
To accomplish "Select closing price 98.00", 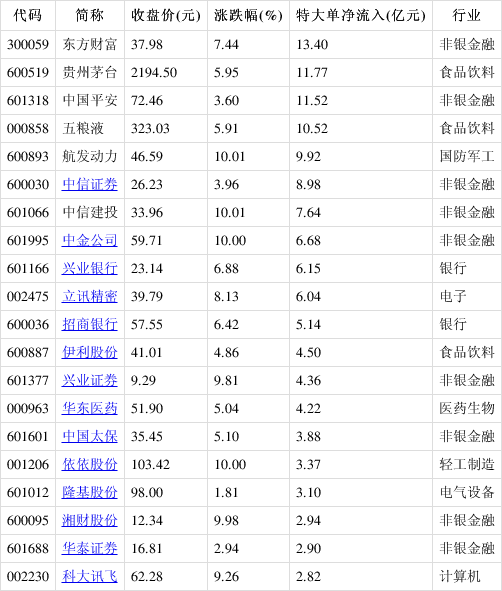I will point(147,492).
